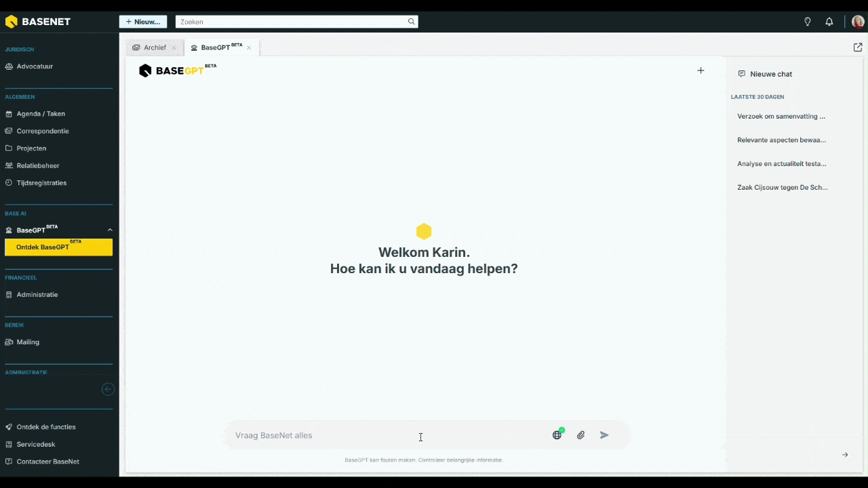The image size is (868, 488).
Task: Open chat Zaak Cijsouw tegen De Sch...
Action: pos(783,187)
